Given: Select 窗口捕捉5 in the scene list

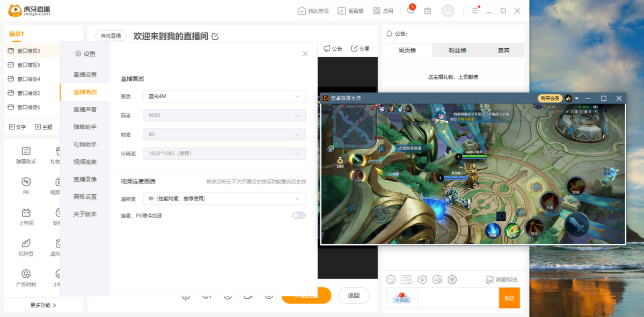Looking at the screenshot, I should [x=28, y=65].
